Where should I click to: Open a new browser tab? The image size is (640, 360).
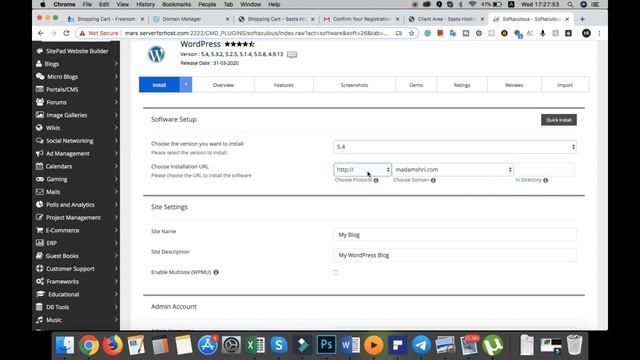tap(582, 19)
